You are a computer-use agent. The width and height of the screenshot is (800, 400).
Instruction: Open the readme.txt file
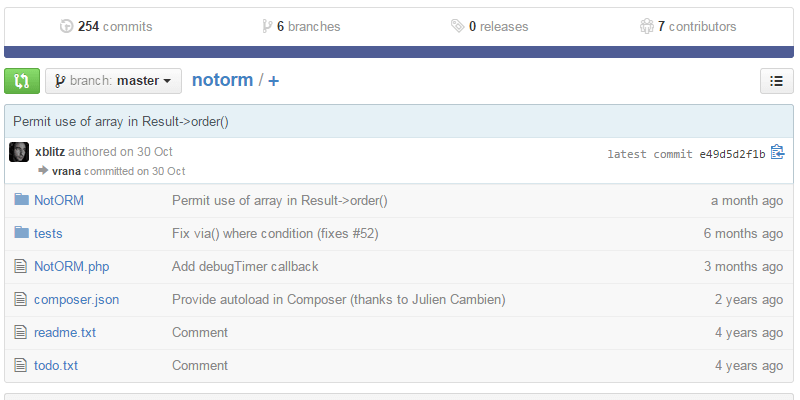coord(65,332)
